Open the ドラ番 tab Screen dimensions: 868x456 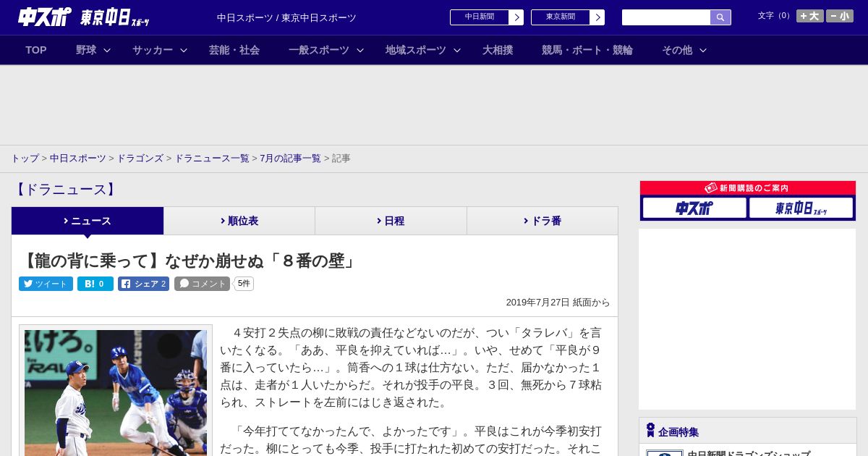[x=542, y=221]
